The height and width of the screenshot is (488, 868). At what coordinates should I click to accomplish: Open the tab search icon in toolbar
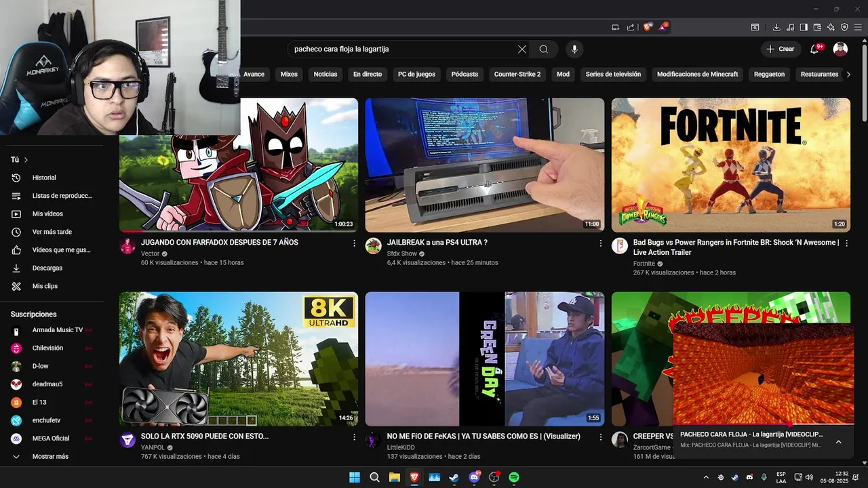[x=755, y=27]
